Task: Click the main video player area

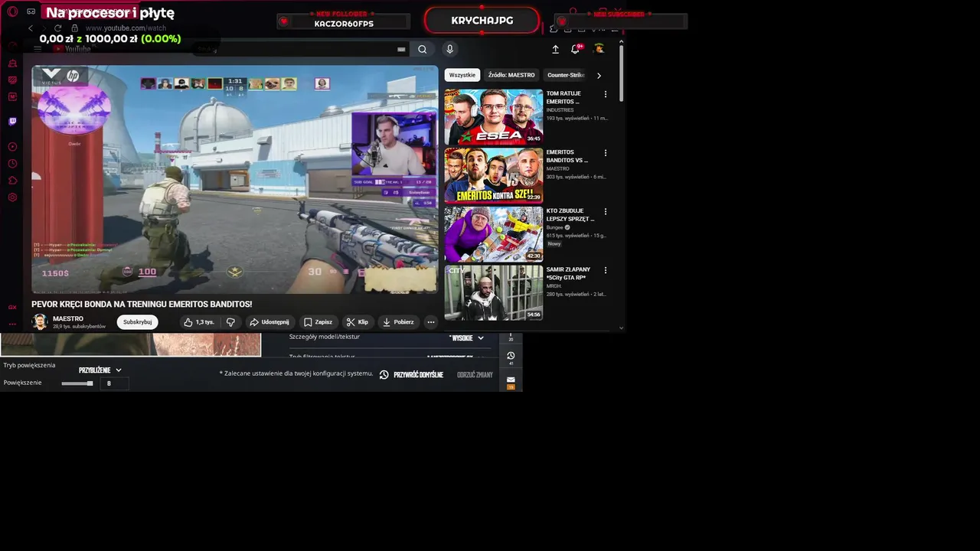Action: [235, 179]
